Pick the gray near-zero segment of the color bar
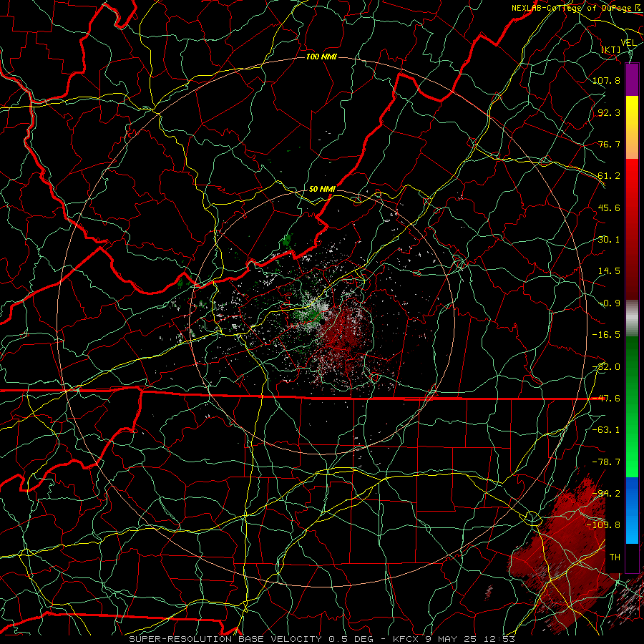Viewport: 644px width, 644px height. pos(632,318)
